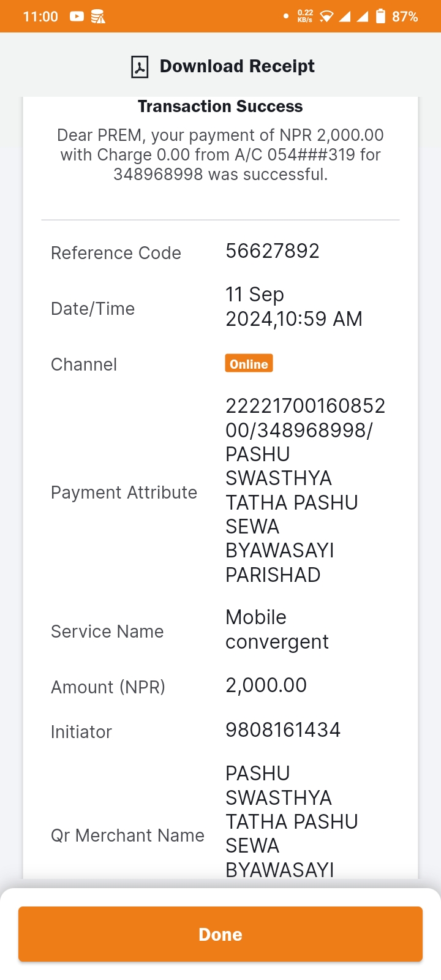The width and height of the screenshot is (441, 980).
Task: Tap the 87% battery percentage text
Action: [405, 17]
